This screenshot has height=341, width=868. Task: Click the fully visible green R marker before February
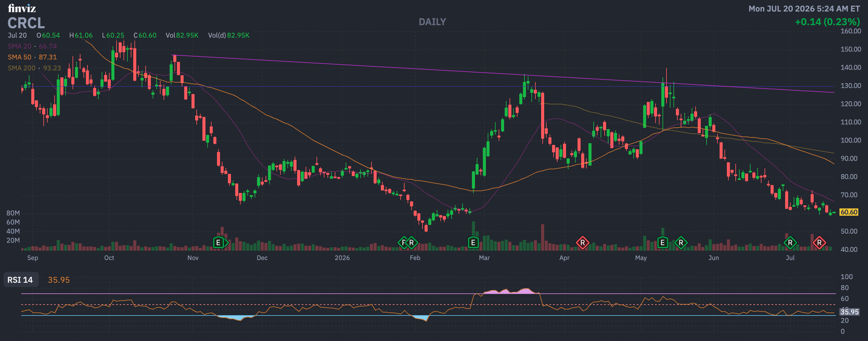412,243
